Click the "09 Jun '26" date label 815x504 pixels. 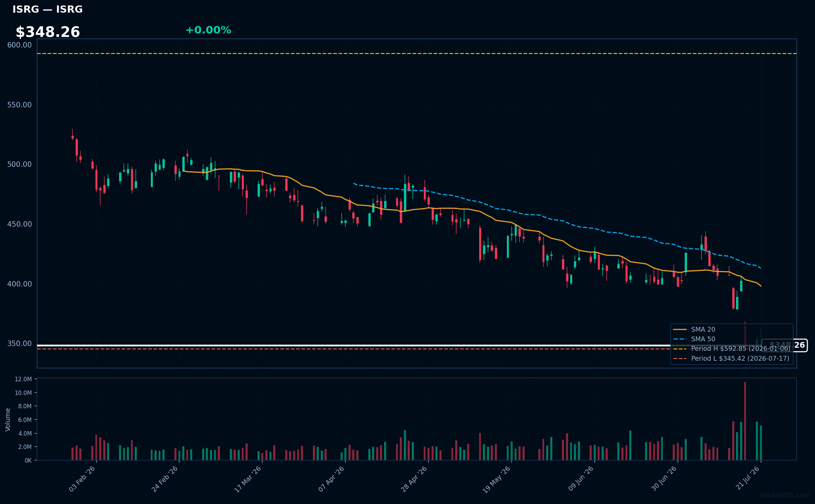pos(581,479)
